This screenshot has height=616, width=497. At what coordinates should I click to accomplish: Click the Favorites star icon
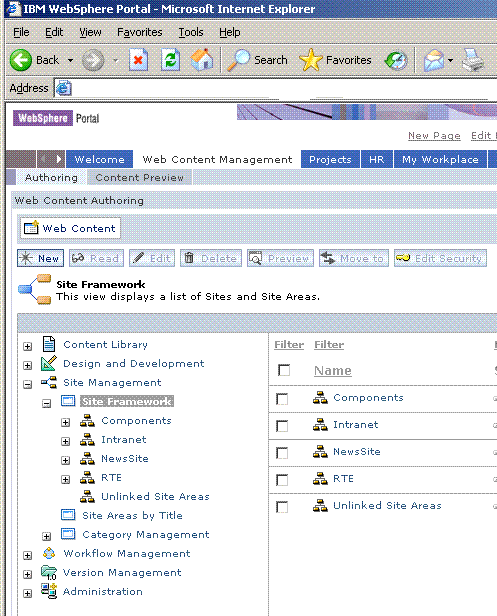tap(310, 60)
